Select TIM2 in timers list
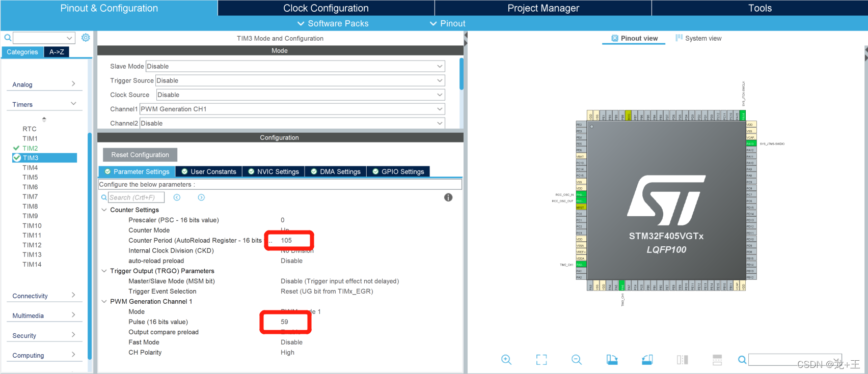This screenshot has width=868, height=374. click(x=30, y=148)
